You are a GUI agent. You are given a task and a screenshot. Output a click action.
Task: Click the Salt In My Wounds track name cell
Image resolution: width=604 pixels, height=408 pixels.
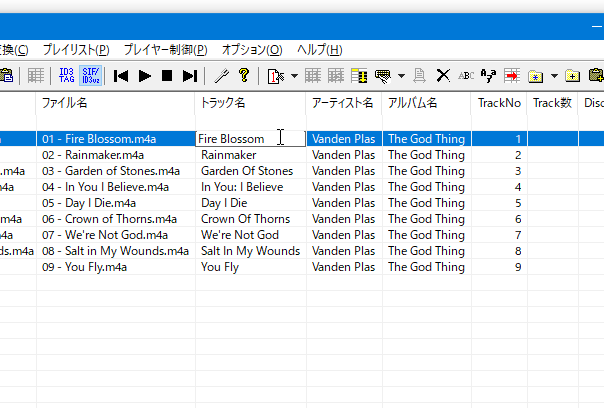251,251
